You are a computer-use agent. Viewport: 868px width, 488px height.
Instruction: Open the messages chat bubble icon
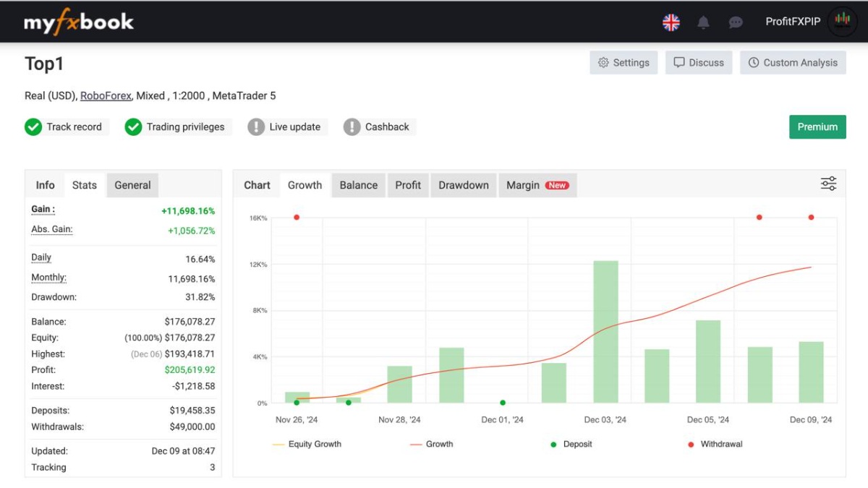click(736, 22)
